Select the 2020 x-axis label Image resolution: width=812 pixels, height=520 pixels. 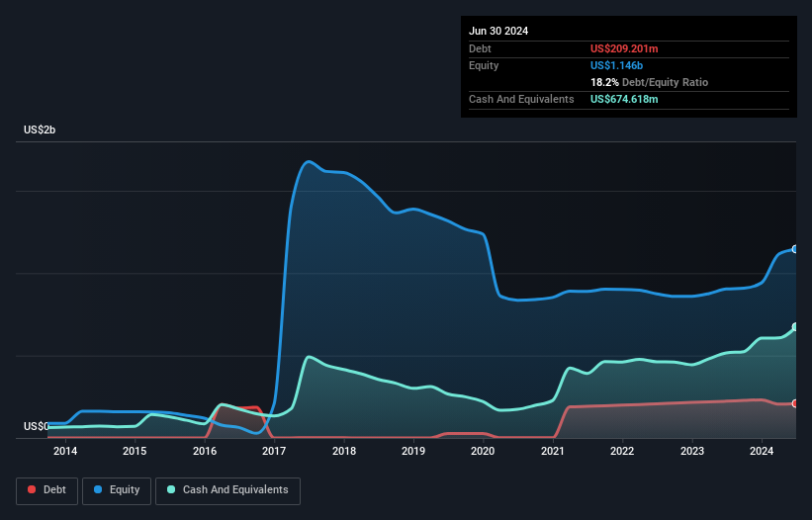[x=483, y=451]
